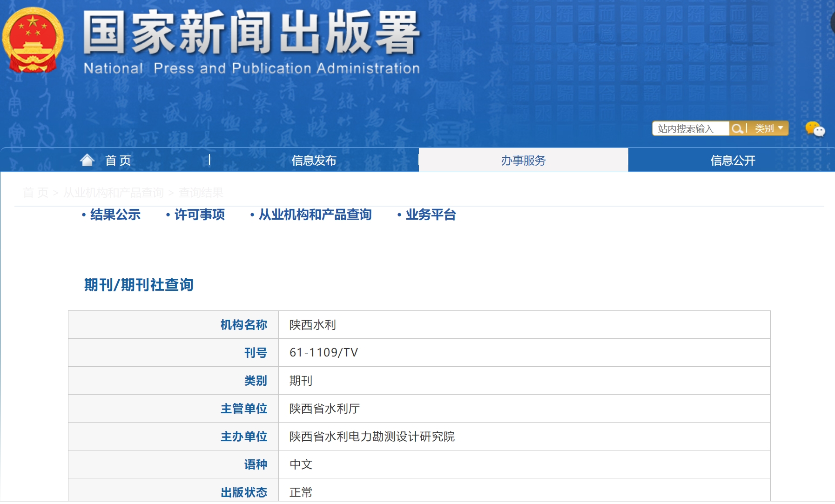The image size is (835, 504).
Task: Click the 期刊/期刊社查询 section heading
Action: (x=138, y=285)
